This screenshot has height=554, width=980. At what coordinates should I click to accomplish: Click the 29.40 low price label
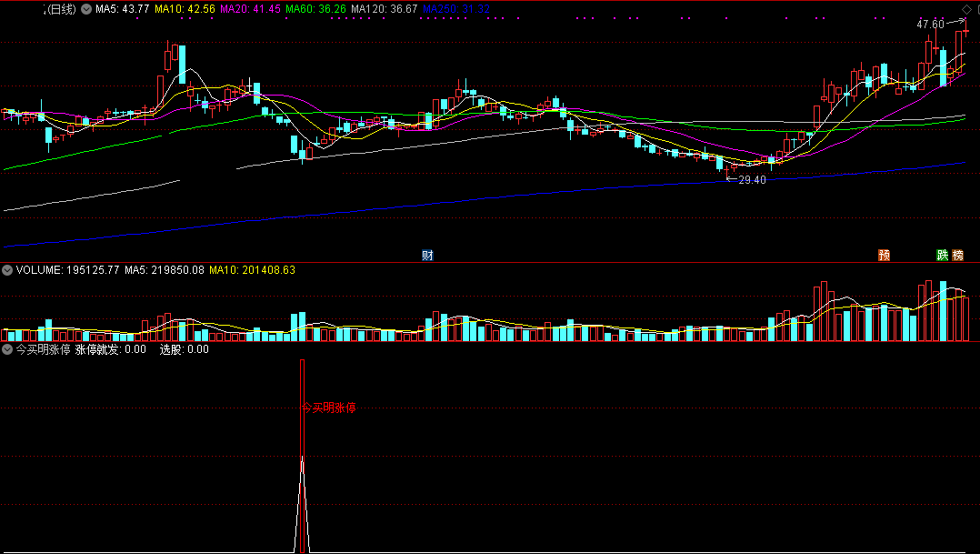(752, 180)
